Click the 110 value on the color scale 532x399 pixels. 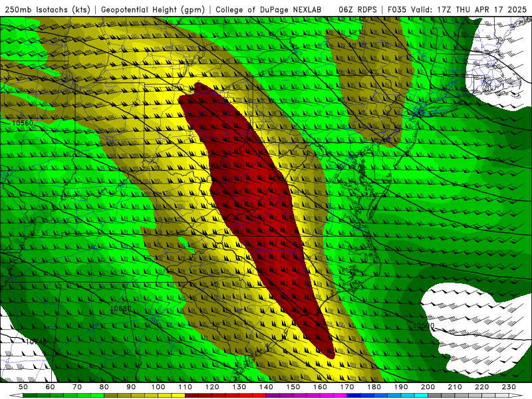pos(185,387)
